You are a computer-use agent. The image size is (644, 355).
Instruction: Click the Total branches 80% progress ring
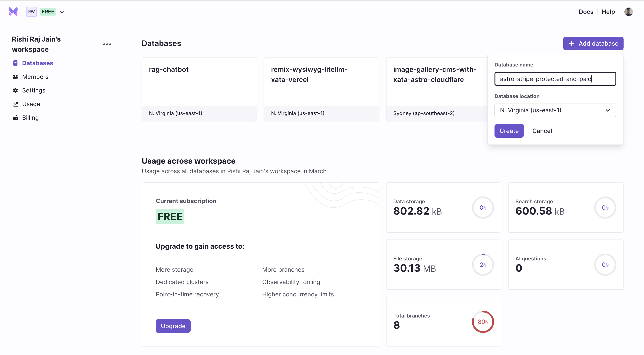483,322
